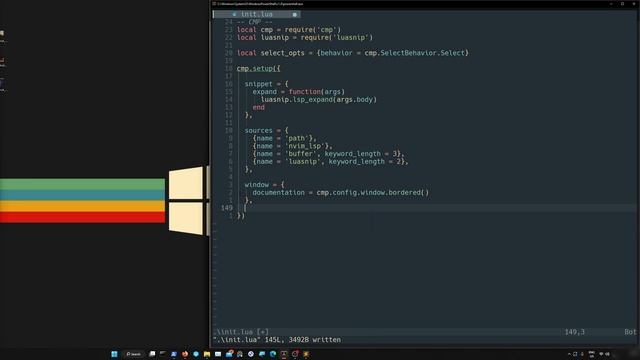Click 'expand = function(args)' line
Image resolution: width=640 pixels, height=360 pixels.
(x=298, y=92)
